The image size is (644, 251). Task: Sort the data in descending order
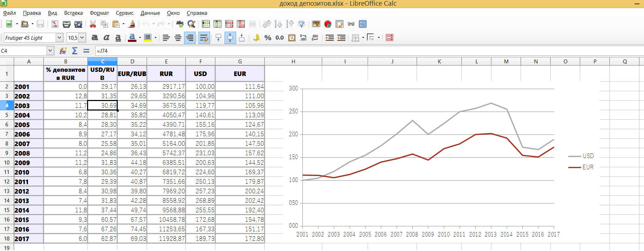point(290,24)
